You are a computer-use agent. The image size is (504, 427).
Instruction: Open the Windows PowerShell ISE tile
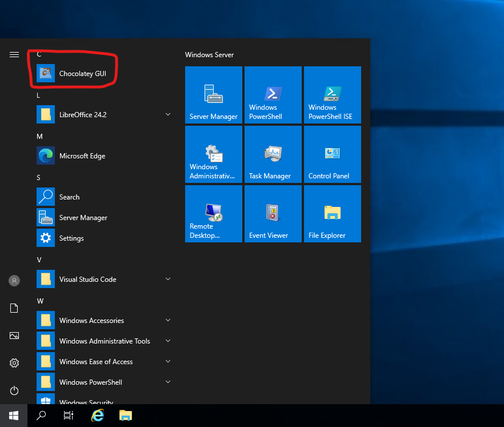coord(333,95)
